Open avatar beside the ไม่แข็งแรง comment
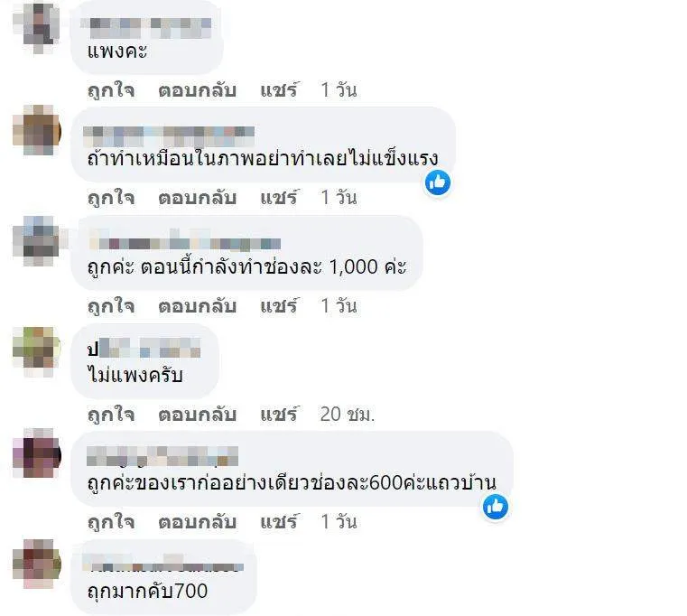 [37, 130]
